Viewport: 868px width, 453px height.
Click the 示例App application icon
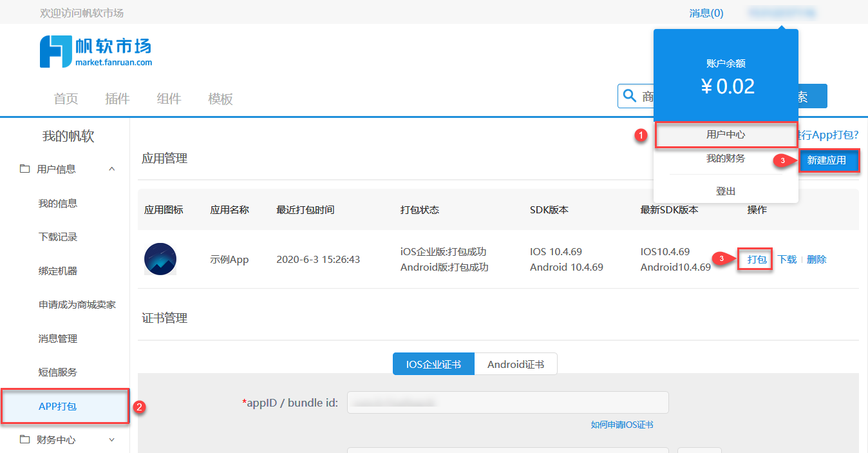point(160,259)
